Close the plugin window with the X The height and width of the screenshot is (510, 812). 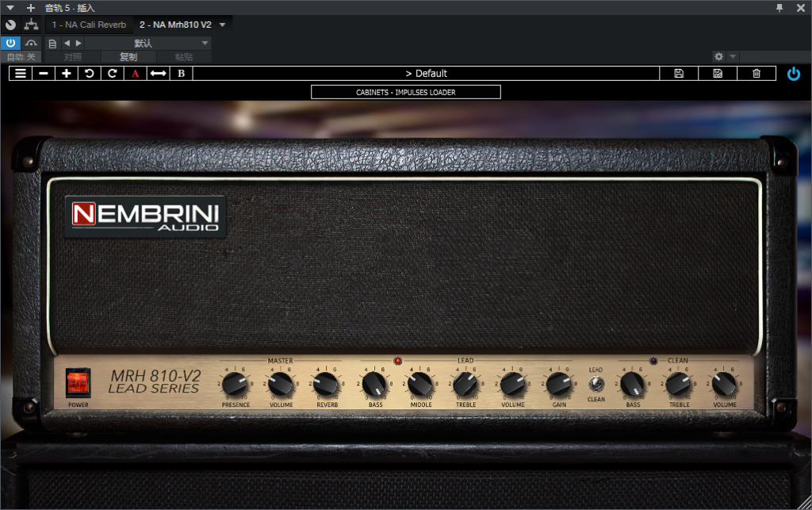[x=801, y=8]
